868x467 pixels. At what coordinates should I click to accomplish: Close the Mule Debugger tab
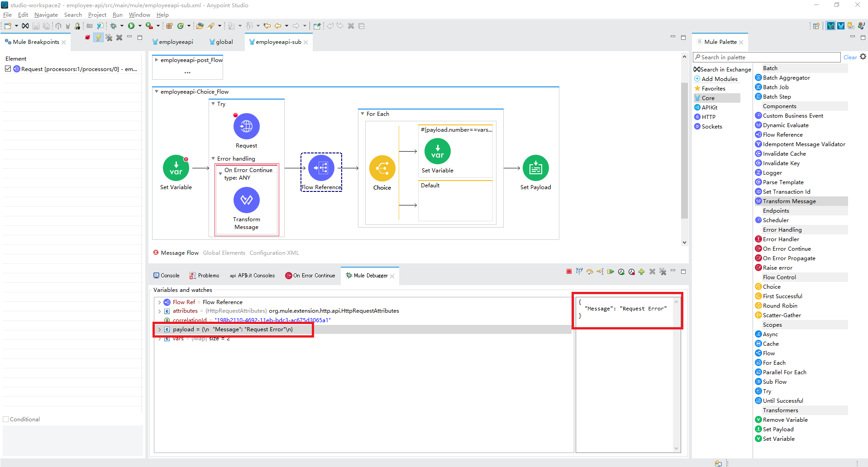click(x=392, y=276)
